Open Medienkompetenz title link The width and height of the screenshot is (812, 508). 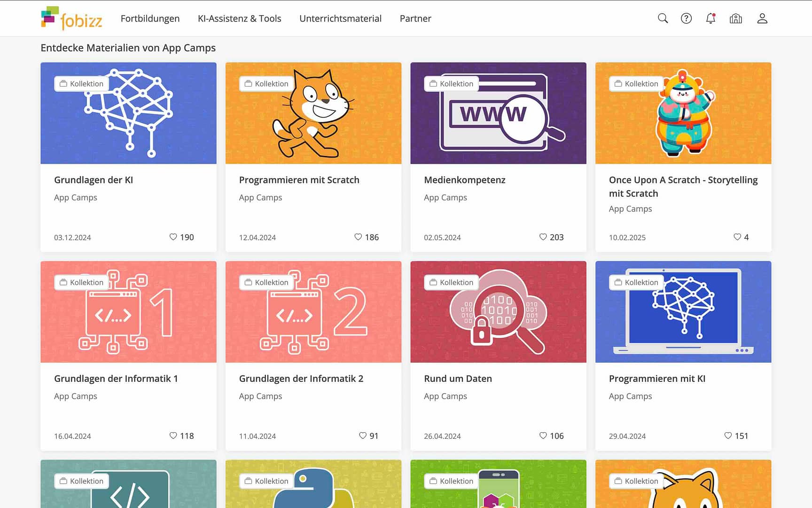(465, 180)
